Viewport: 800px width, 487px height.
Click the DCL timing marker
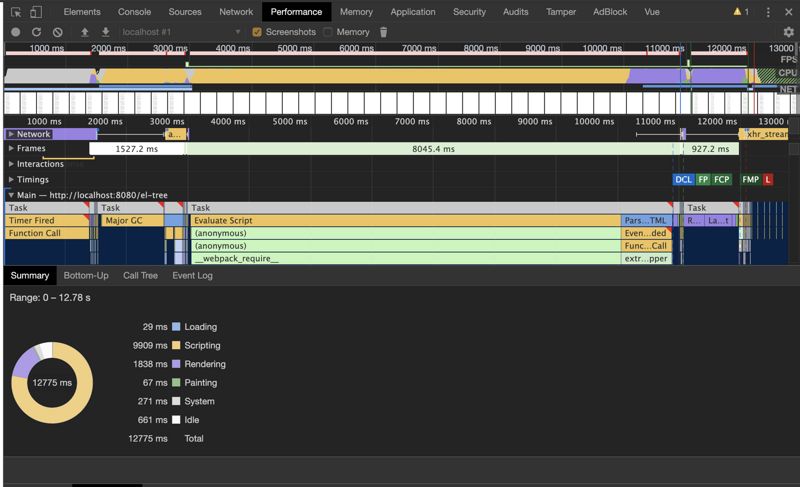pos(683,180)
